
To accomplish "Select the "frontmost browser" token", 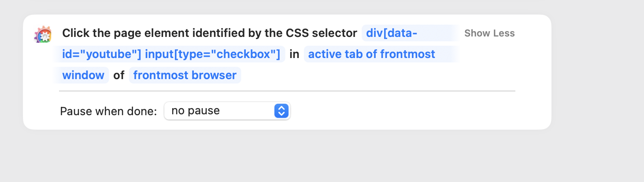I will coord(185,75).
